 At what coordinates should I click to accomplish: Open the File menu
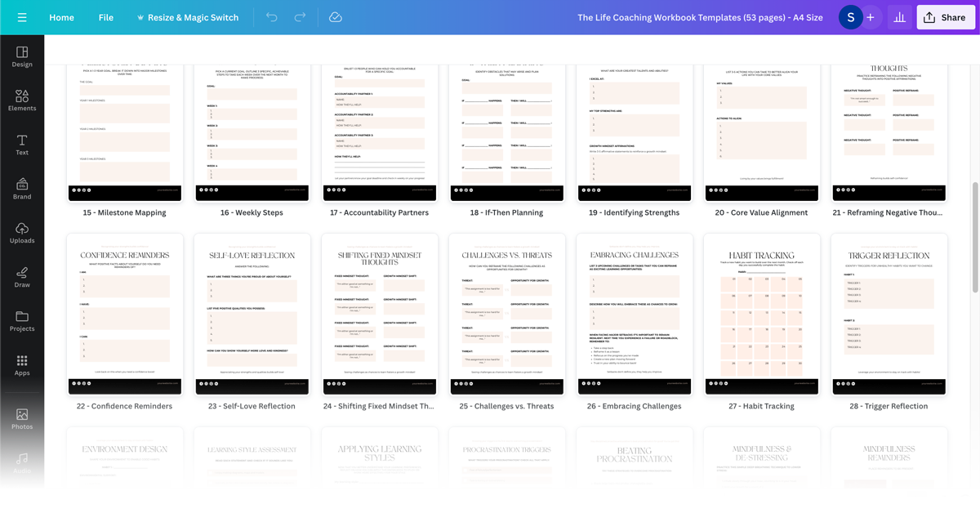point(106,17)
